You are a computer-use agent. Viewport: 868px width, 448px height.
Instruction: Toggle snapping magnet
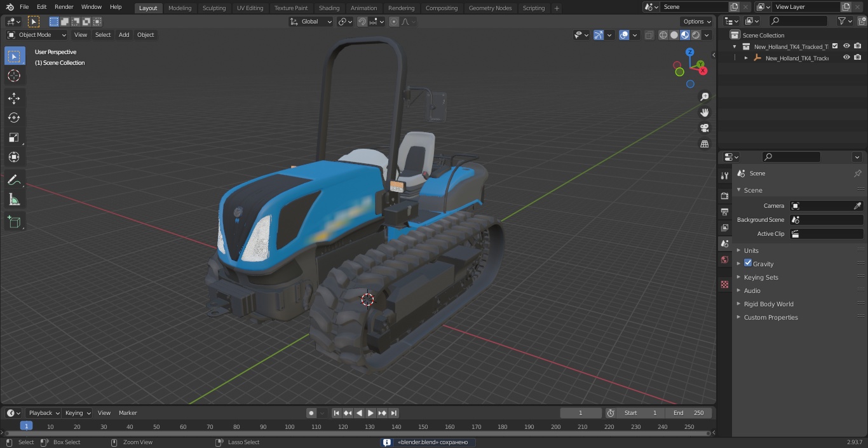(x=362, y=22)
